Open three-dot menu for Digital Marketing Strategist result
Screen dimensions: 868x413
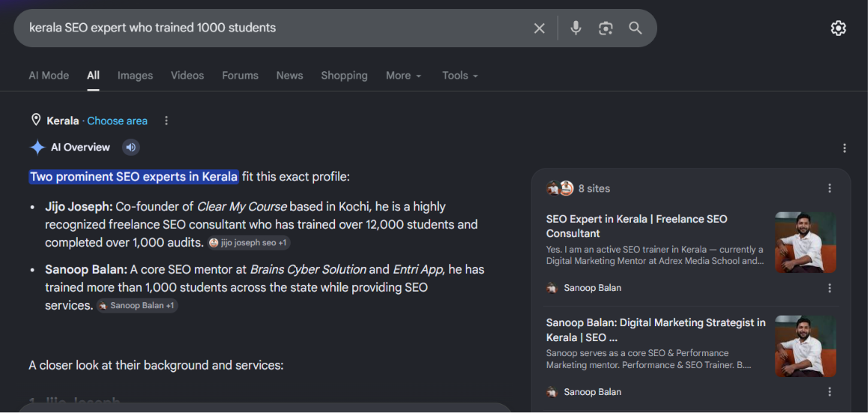pos(829,392)
